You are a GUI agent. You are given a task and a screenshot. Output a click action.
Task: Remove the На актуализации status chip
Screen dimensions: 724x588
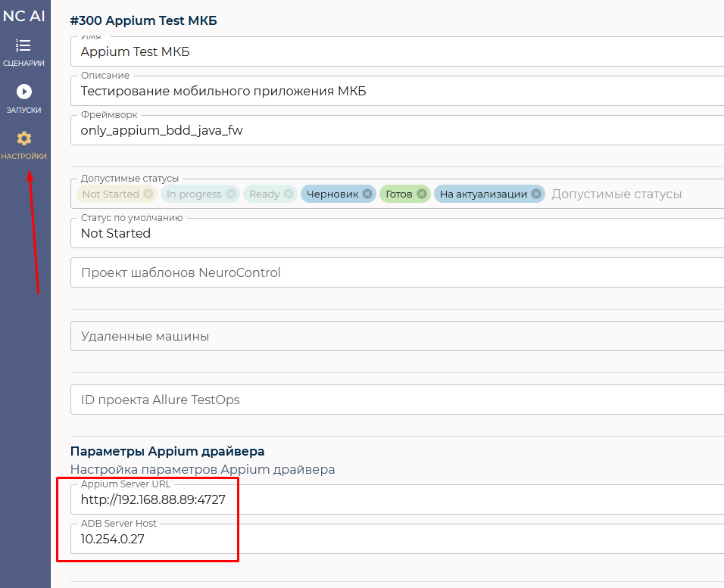(536, 194)
